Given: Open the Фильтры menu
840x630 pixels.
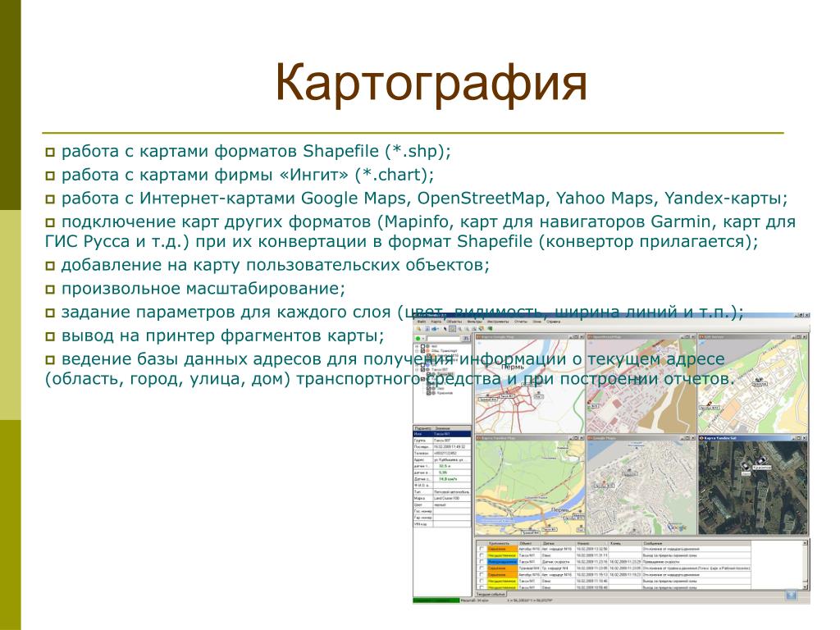Looking at the screenshot, I should coord(475,322).
